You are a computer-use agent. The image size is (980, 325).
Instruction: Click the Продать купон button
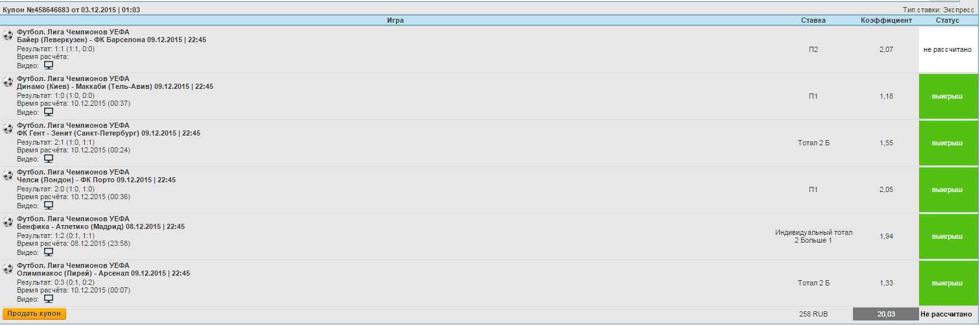(x=34, y=314)
